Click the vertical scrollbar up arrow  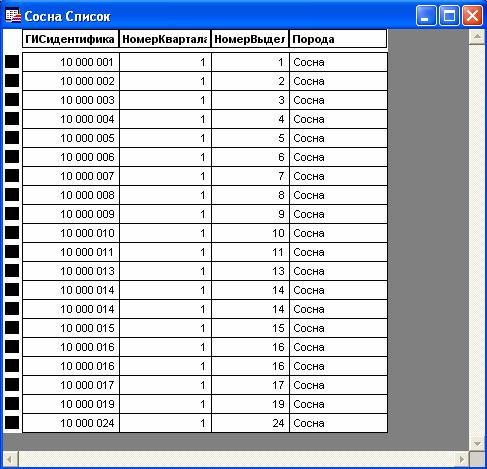pyautogui.click(x=477, y=37)
